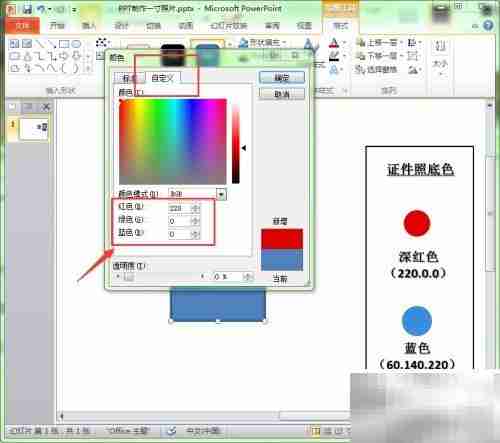Click the red-underlined text fill A icon
The width and height of the screenshot is (500, 443).
(334, 43)
